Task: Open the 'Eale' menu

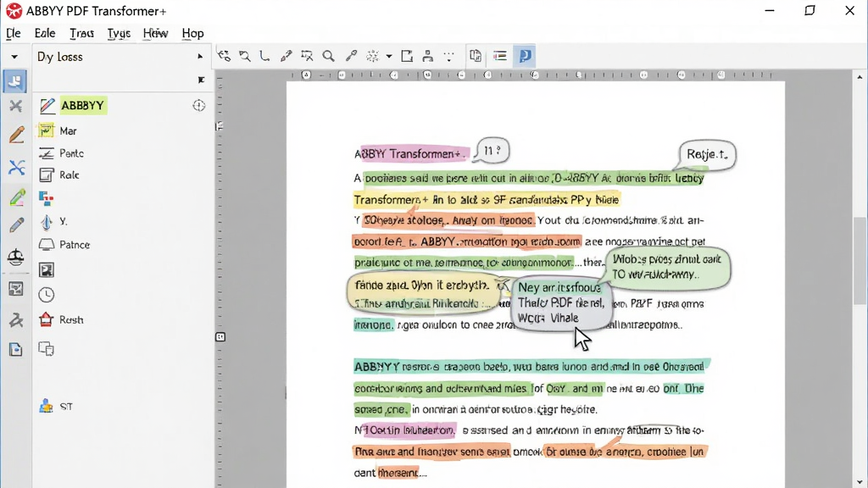Action: pos(45,33)
